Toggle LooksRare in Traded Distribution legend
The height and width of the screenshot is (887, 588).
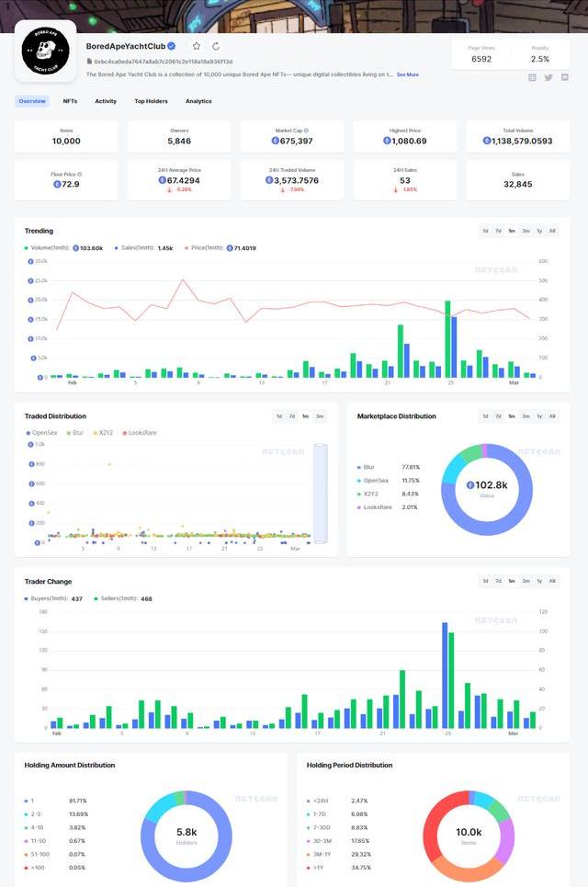tap(139, 433)
